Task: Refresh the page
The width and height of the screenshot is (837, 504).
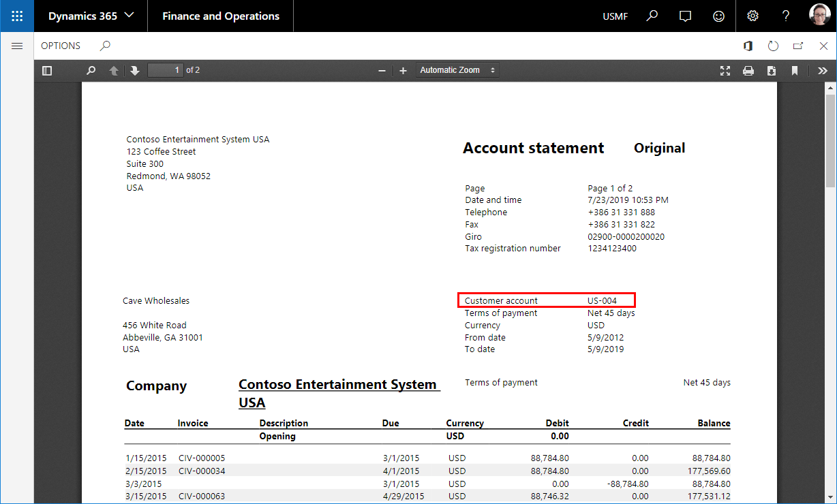Action: pyautogui.click(x=773, y=46)
